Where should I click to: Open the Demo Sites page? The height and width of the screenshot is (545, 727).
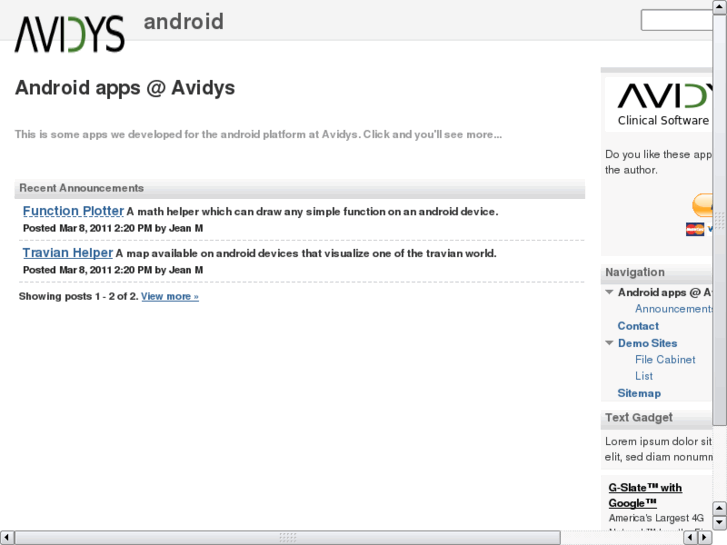tap(647, 343)
